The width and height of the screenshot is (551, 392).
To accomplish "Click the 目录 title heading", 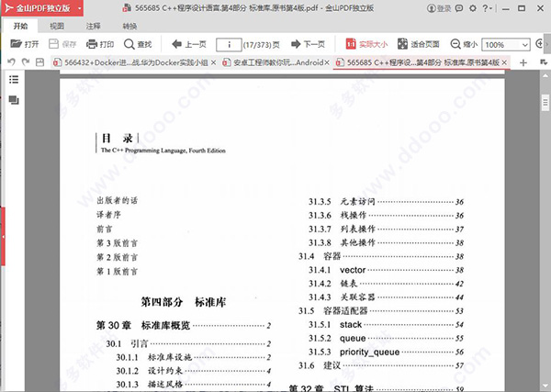I will point(117,139).
